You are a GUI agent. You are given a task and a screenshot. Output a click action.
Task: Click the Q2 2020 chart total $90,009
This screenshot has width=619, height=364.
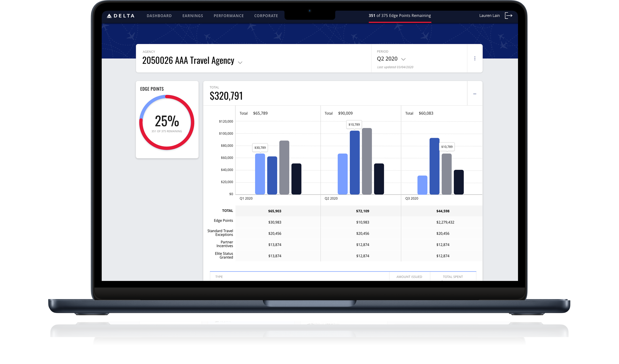click(x=345, y=113)
